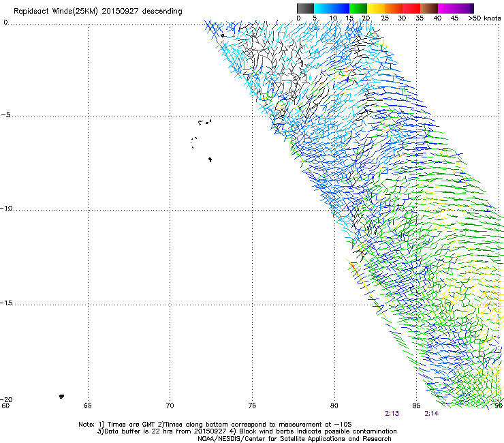Click the 'Data buffer is 22 hrs' note line
This screenshot has width=504, height=443.
pyautogui.click(x=247, y=431)
